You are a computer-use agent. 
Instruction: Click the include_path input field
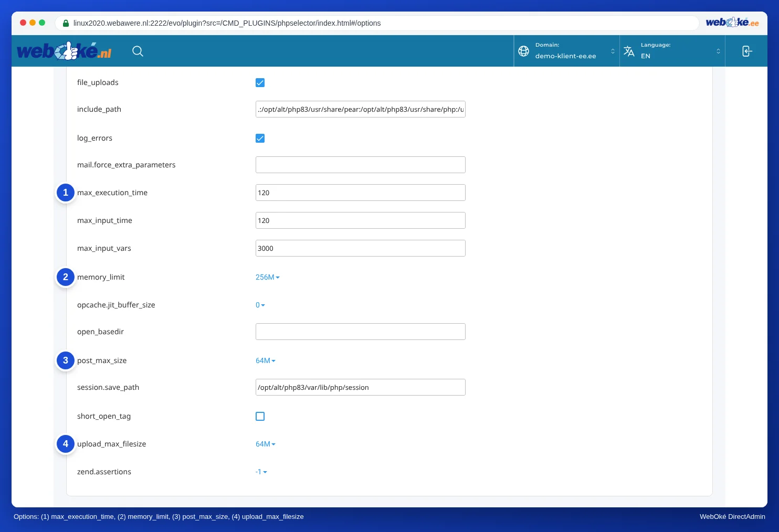point(361,109)
